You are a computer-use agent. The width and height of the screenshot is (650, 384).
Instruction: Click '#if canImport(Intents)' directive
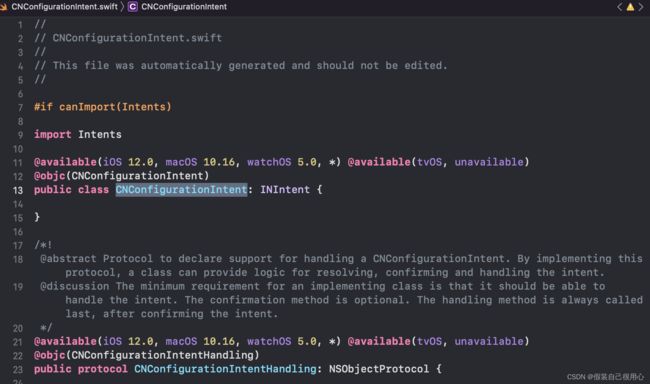(102, 107)
